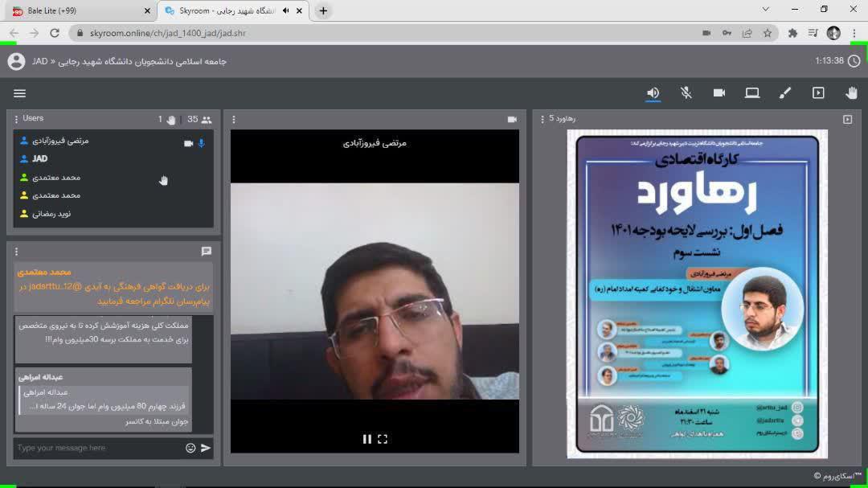868x488 pixels.
Task: Select user JAD in users list
Action: pos(39,159)
